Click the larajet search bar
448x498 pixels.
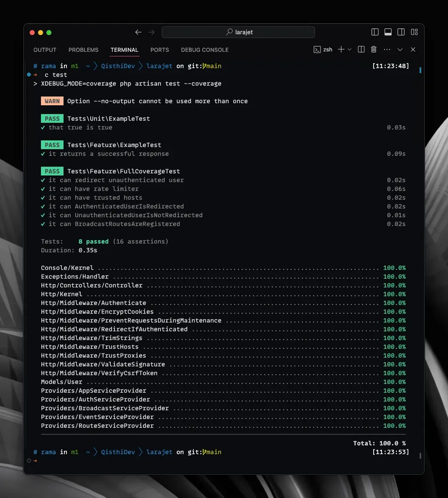238,32
